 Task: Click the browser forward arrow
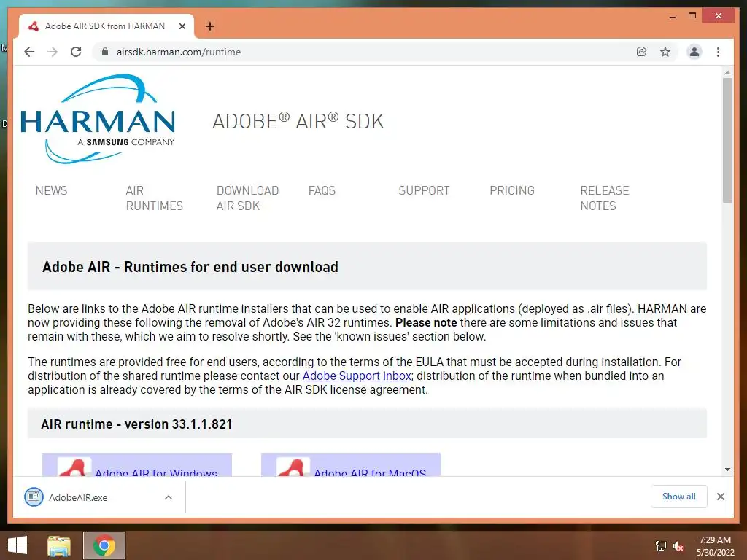pos(53,52)
